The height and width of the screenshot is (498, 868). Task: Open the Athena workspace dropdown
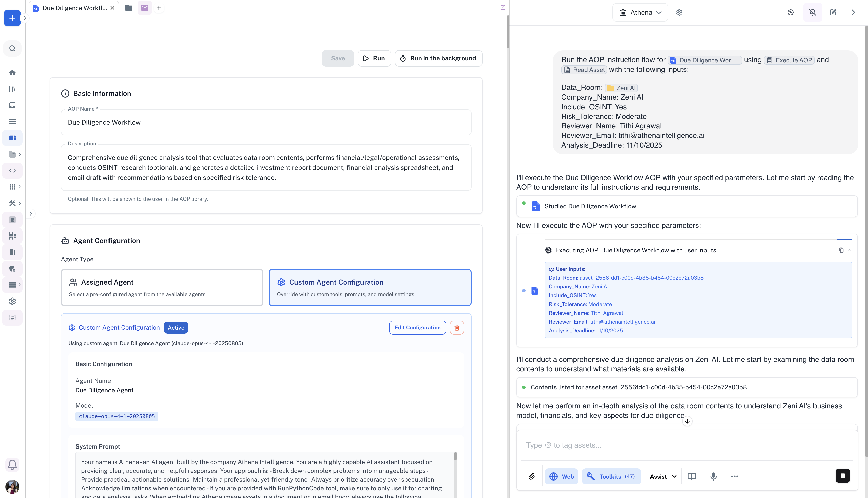click(x=640, y=12)
